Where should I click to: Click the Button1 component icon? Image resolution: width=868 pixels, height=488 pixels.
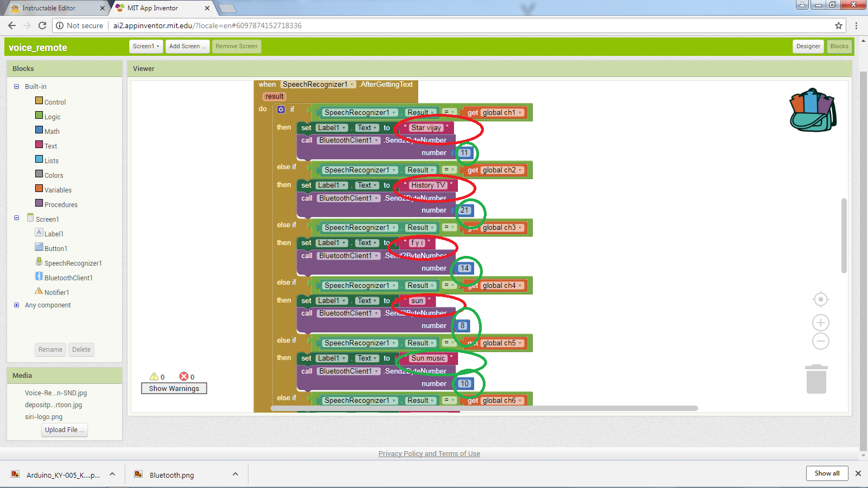click(39, 247)
